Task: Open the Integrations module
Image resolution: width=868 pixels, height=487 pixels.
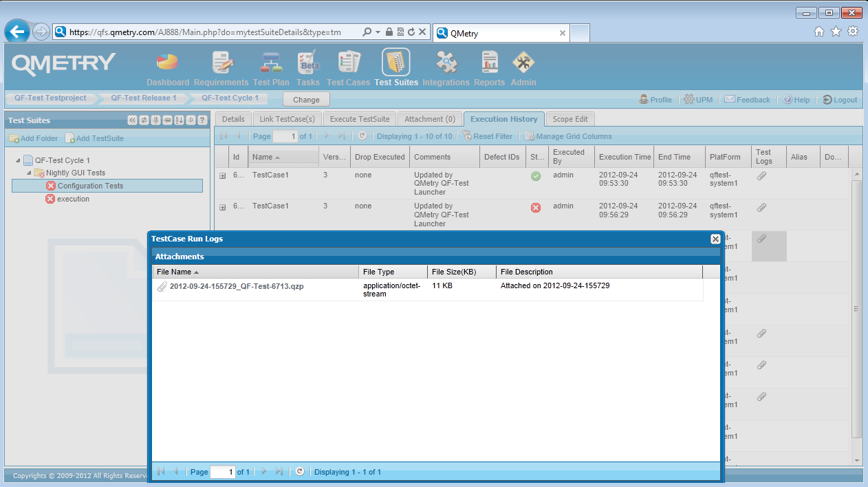Action: pyautogui.click(x=446, y=69)
